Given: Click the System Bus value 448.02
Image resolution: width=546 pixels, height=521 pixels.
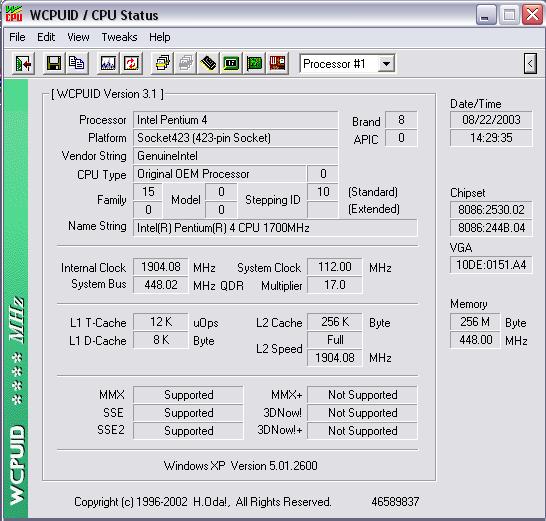Looking at the screenshot, I should click(161, 285).
